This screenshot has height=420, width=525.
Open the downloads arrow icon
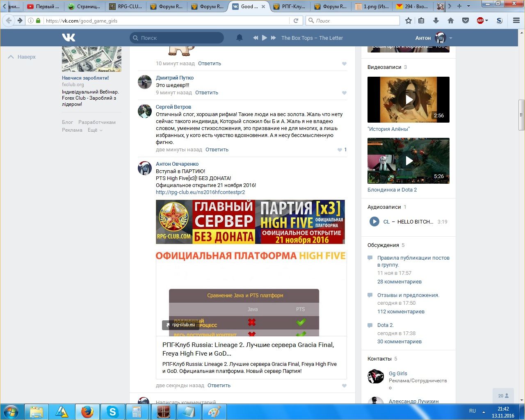point(436,21)
